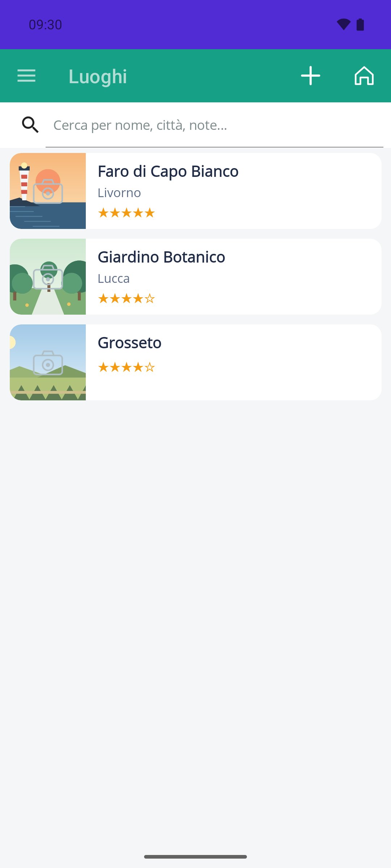Focus the 'Cerca per nome' search field
The height and width of the screenshot is (868, 391).
214,125
